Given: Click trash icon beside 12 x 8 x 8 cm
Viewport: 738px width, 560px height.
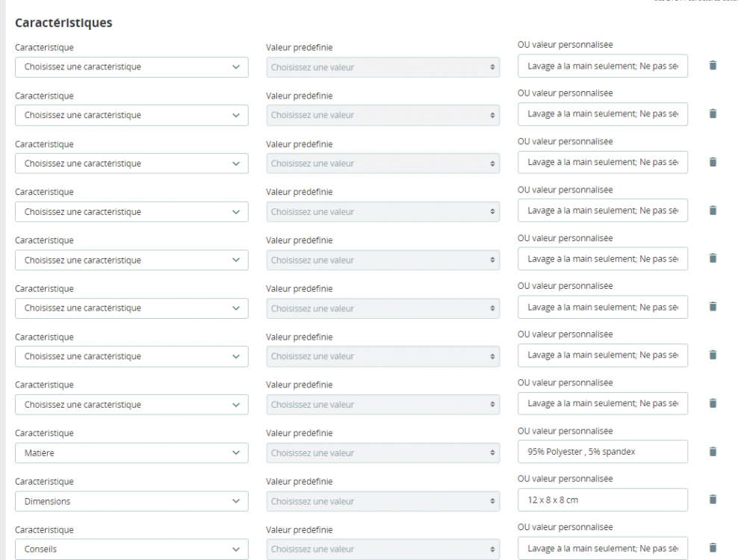Looking at the screenshot, I should click(713, 499).
